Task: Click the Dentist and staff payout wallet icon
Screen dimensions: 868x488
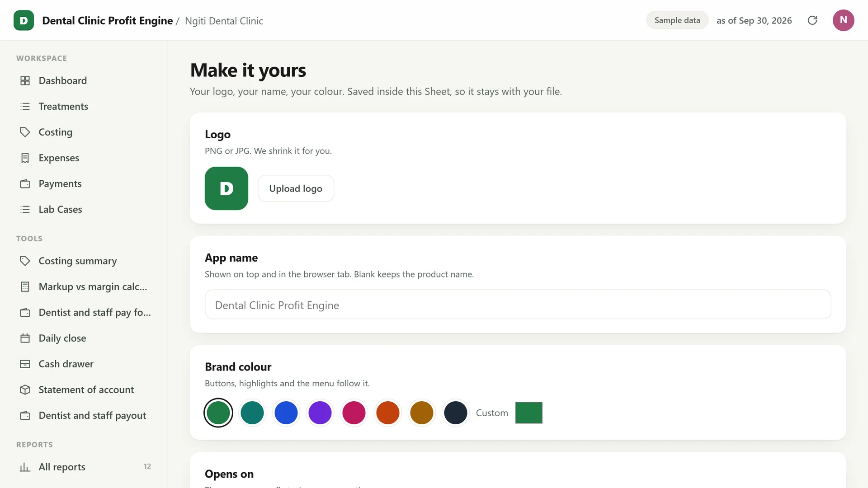Action: [25, 415]
